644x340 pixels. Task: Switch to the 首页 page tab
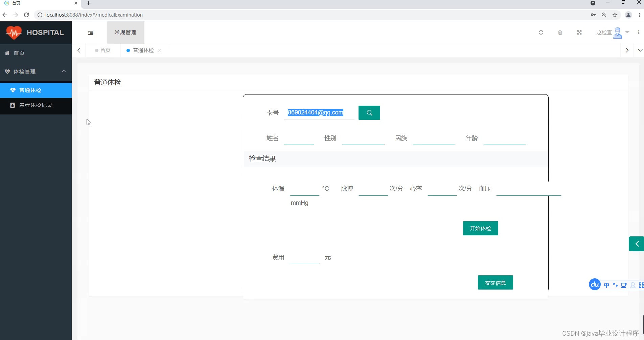(x=103, y=50)
